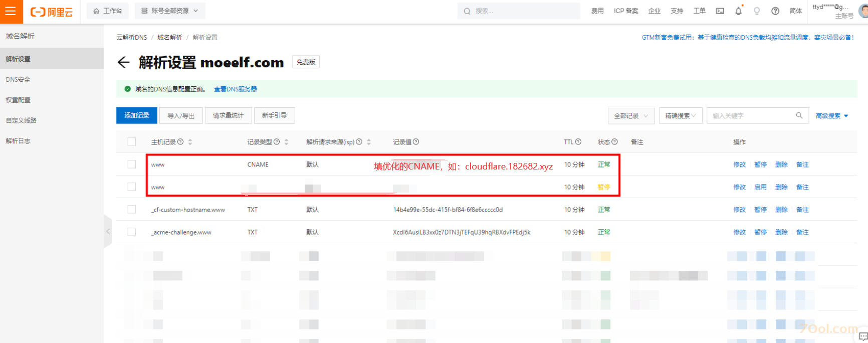Click the keyword search magnifier icon
This screenshot has width=868, height=343.
(799, 115)
